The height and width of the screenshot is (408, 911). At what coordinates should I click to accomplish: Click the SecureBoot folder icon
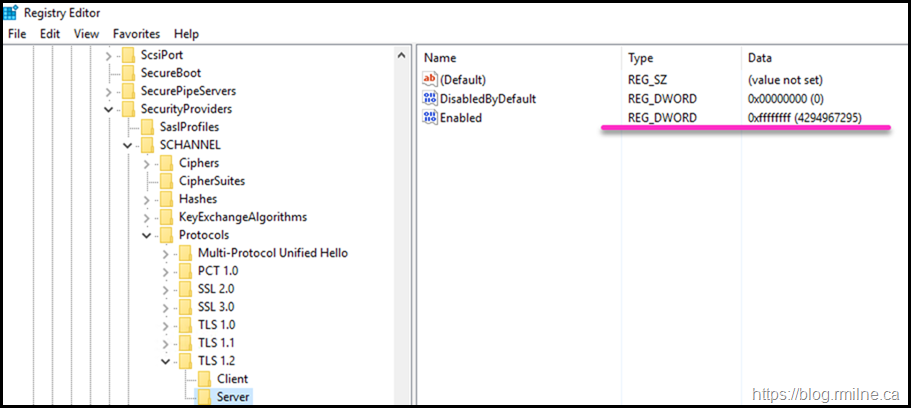click(128, 73)
